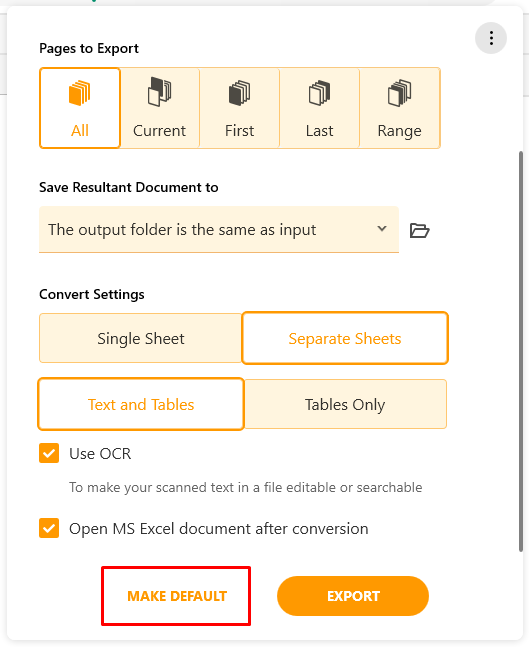Pick the First page icon
This screenshot has width=529, height=647.
click(x=239, y=93)
